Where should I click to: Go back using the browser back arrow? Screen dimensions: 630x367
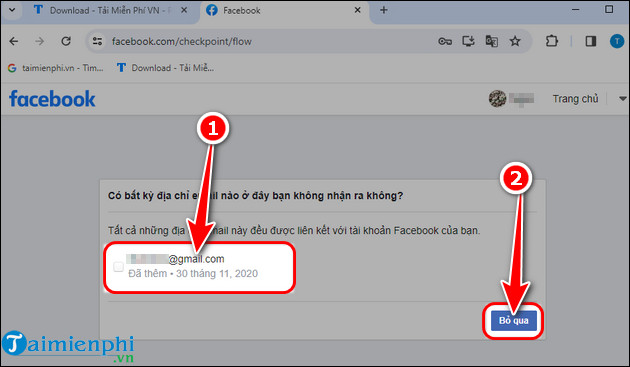point(14,41)
